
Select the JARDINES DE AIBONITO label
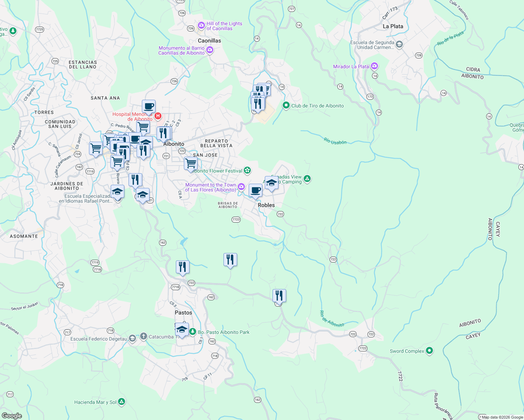tap(67, 186)
